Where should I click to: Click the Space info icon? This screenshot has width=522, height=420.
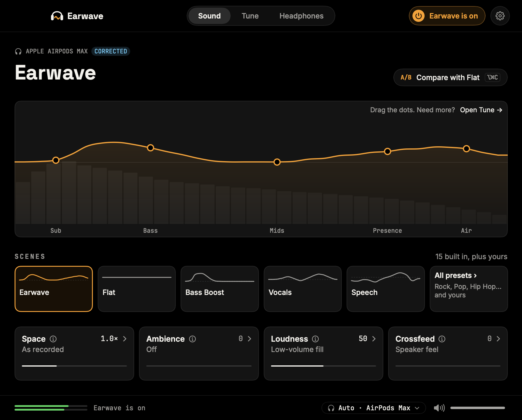(x=53, y=339)
